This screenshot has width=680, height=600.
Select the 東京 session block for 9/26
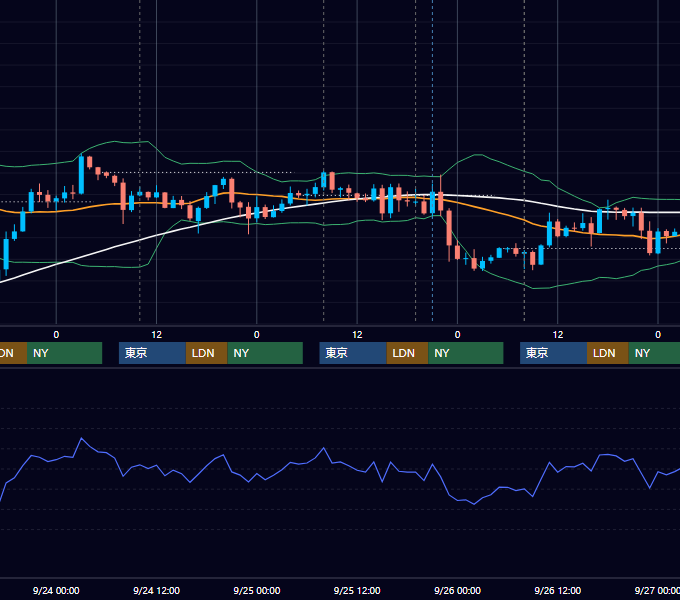click(x=553, y=353)
